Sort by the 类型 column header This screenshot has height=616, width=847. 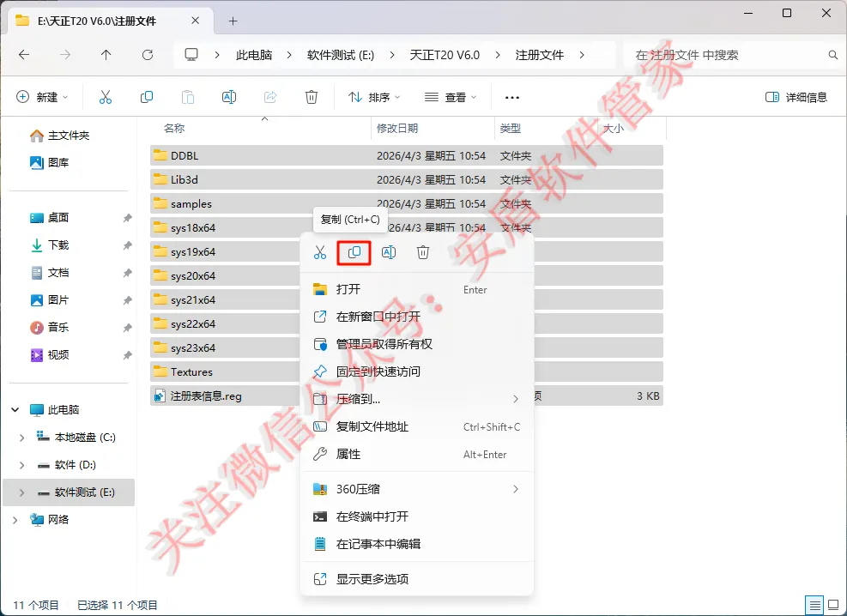pyautogui.click(x=511, y=129)
